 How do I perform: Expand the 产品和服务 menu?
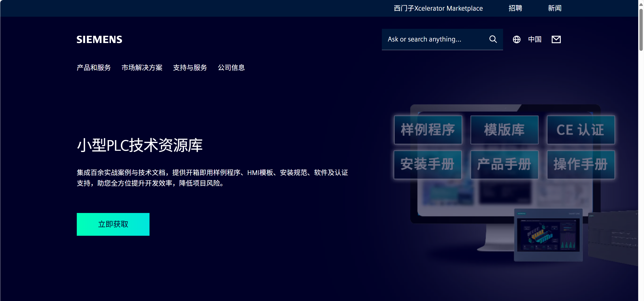point(94,68)
